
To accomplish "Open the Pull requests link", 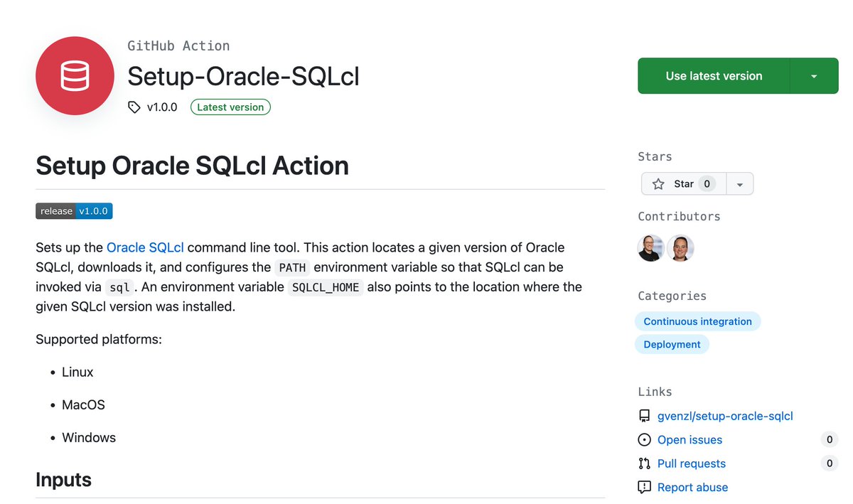I will pos(692,463).
